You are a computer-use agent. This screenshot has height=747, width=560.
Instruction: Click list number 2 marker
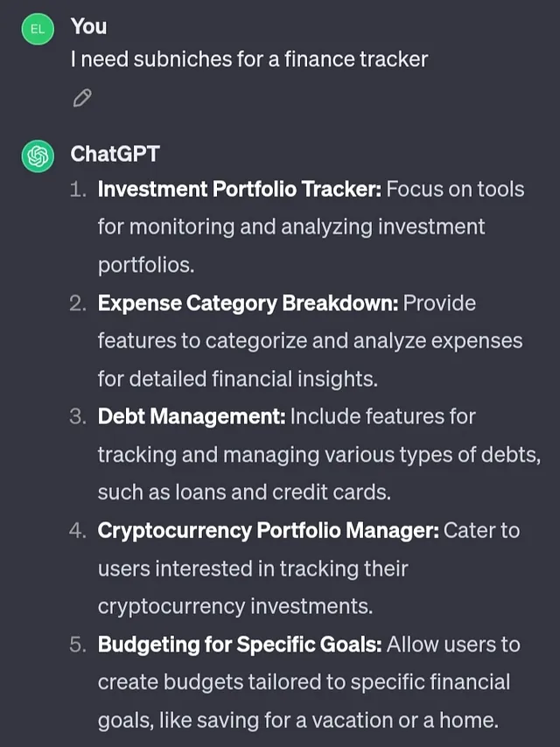78,304
